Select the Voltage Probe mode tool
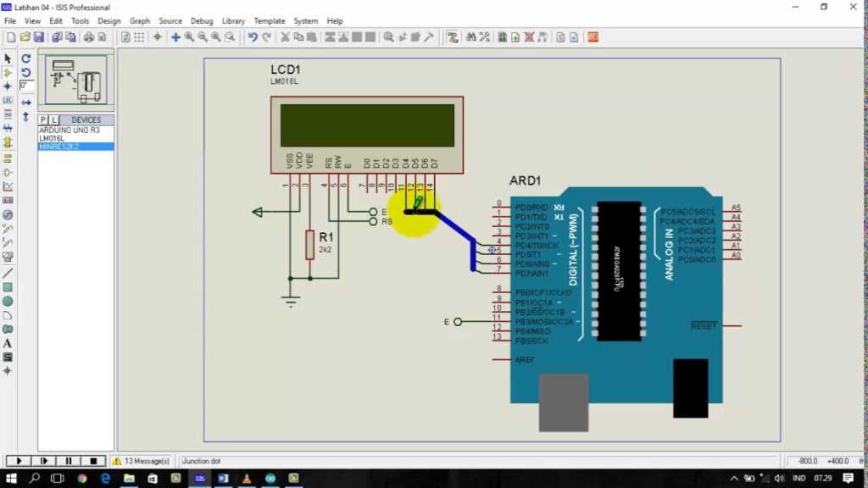Image resolution: width=868 pixels, height=488 pixels. pyautogui.click(x=8, y=229)
